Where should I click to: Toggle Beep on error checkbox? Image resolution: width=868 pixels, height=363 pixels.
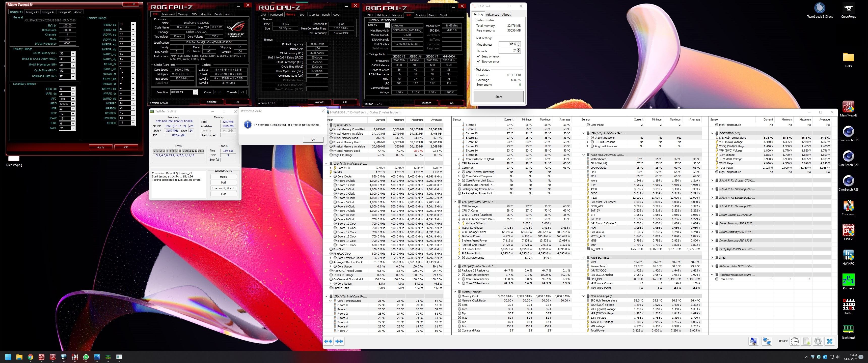[x=478, y=56]
